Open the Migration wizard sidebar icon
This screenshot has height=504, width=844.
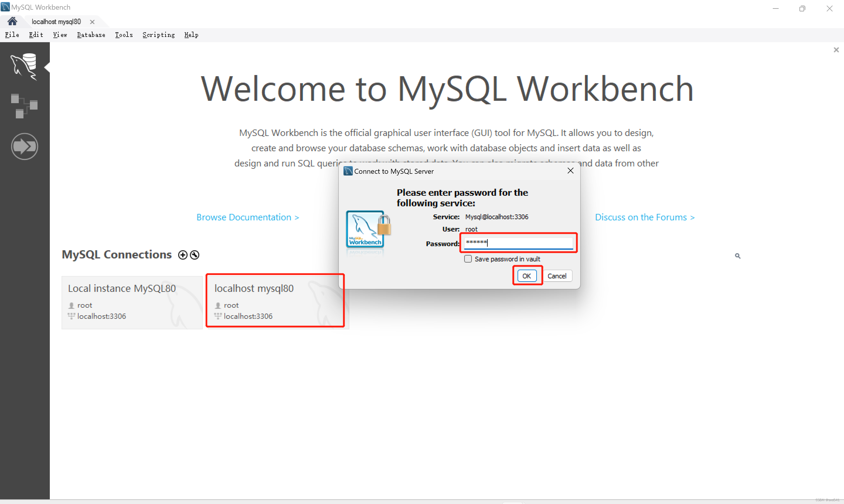(24, 147)
